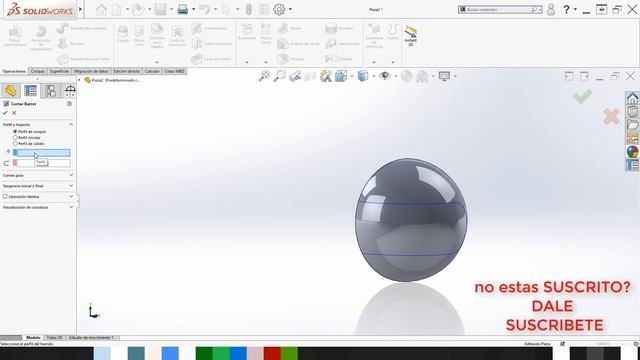
Task: Click the large green confirmation-corner check mark
Action: (582, 96)
